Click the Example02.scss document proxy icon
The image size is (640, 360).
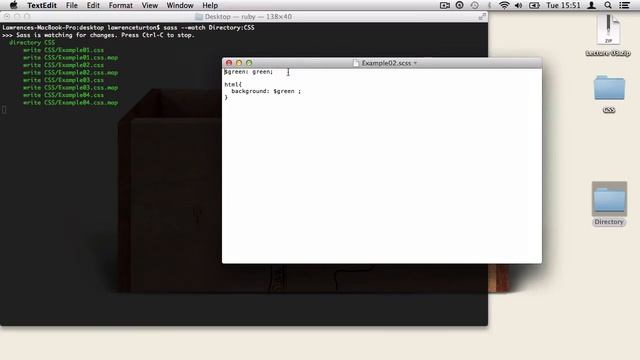coord(356,63)
